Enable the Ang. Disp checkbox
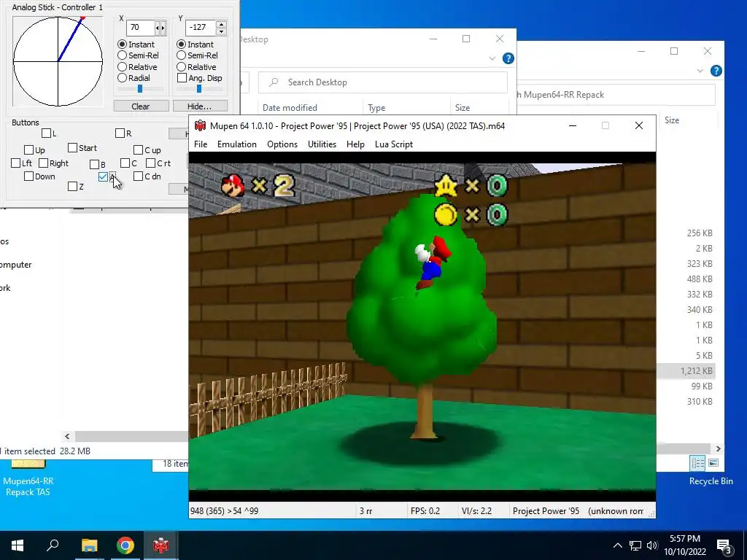 point(182,77)
